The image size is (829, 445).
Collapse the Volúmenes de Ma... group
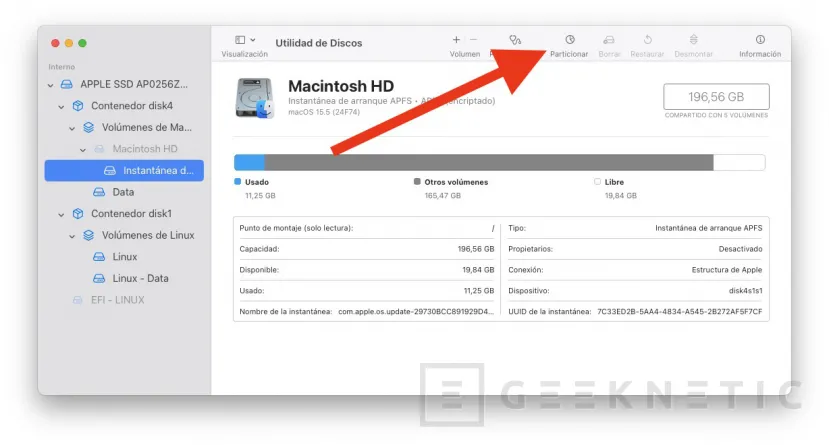[72, 128]
